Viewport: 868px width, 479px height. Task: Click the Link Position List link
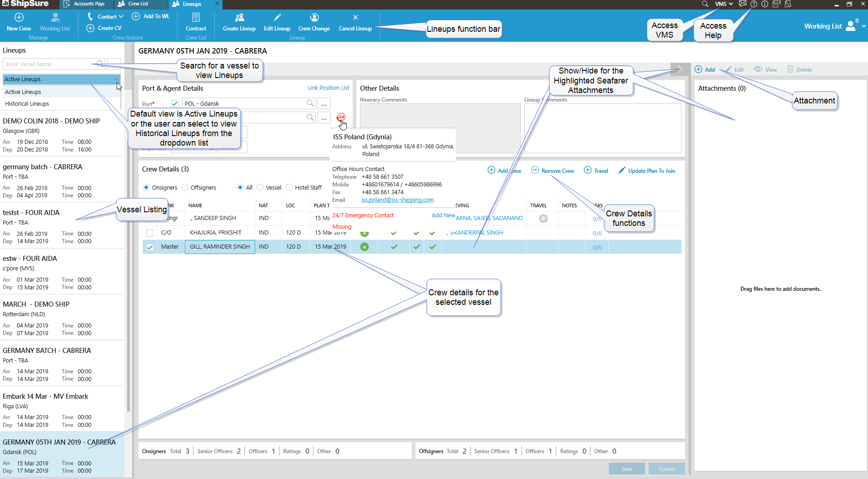pos(328,88)
